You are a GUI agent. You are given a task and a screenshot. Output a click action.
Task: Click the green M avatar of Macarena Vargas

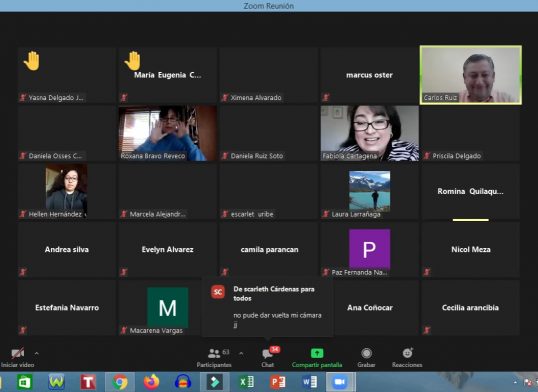click(167, 307)
